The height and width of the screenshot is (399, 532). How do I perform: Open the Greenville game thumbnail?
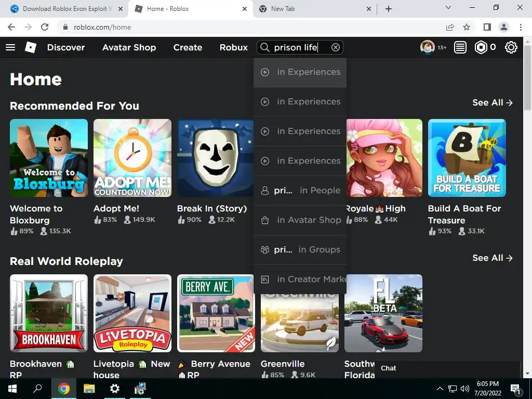click(x=300, y=323)
